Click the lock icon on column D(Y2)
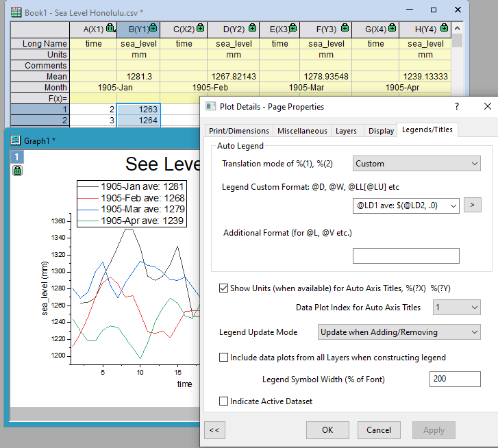The width and height of the screenshot is (498, 448). pyautogui.click(x=251, y=29)
